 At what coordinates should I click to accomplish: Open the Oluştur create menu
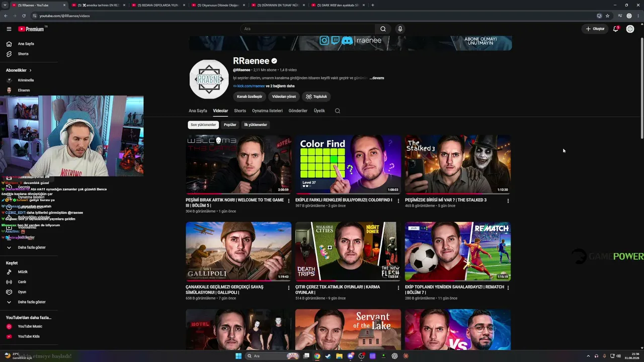595,29
